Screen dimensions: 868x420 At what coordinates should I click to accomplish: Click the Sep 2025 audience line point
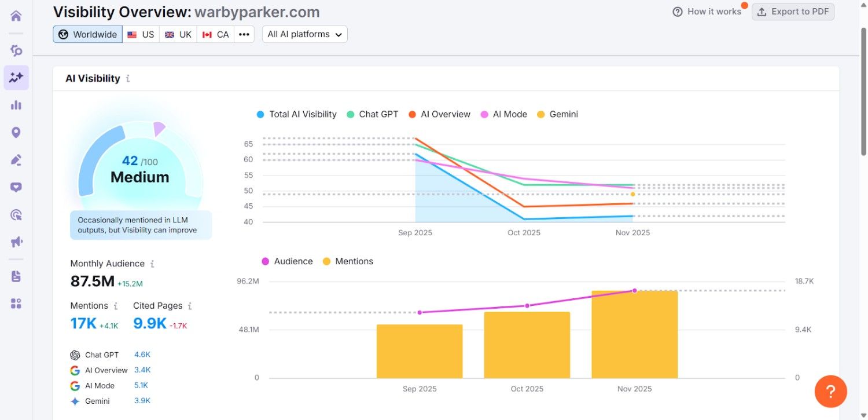420,312
